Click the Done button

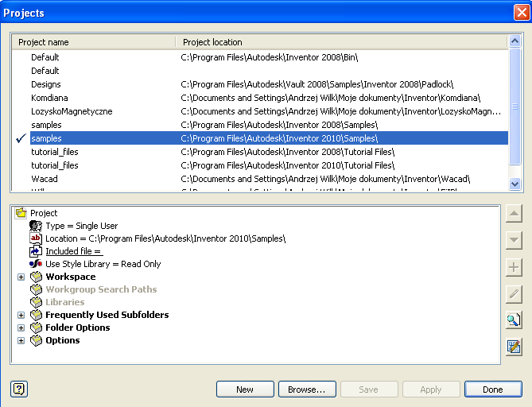[x=493, y=390]
